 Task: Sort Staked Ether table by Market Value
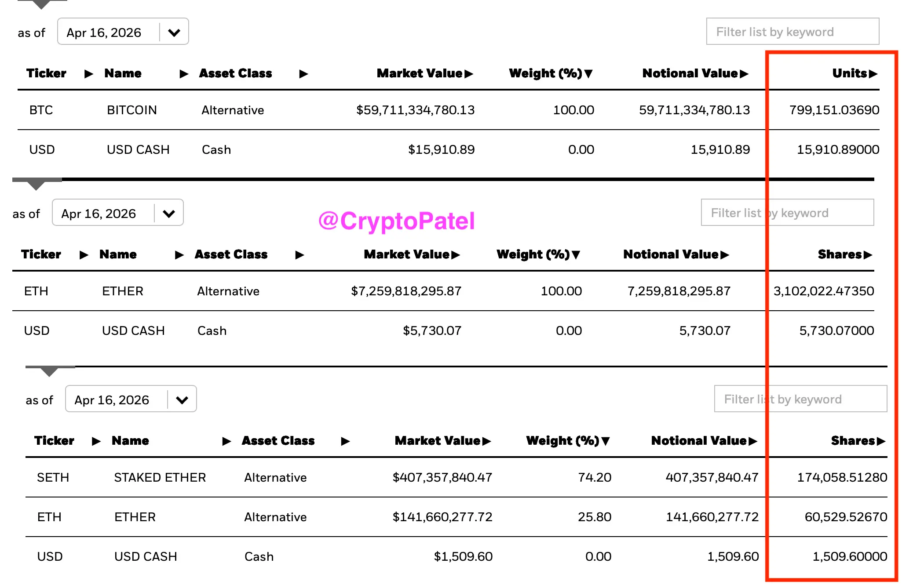443,441
